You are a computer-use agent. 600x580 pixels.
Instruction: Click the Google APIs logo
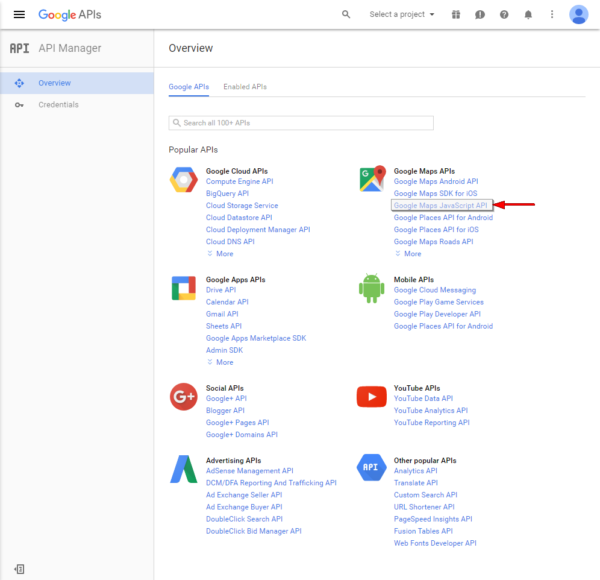coord(70,15)
